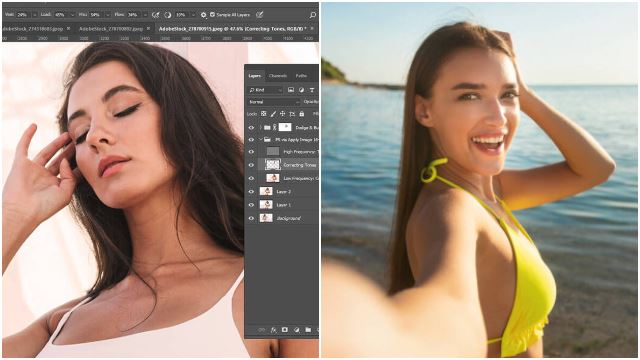Open the layer filter Kind dropdown
The height and width of the screenshot is (360, 640).
coord(265,90)
